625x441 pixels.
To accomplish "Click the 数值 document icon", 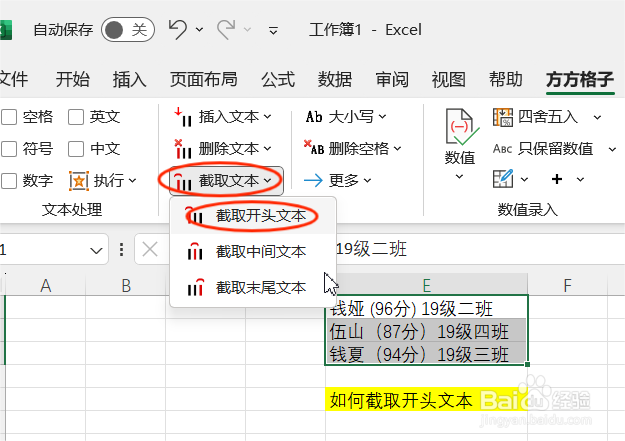I will pyautogui.click(x=461, y=127).
